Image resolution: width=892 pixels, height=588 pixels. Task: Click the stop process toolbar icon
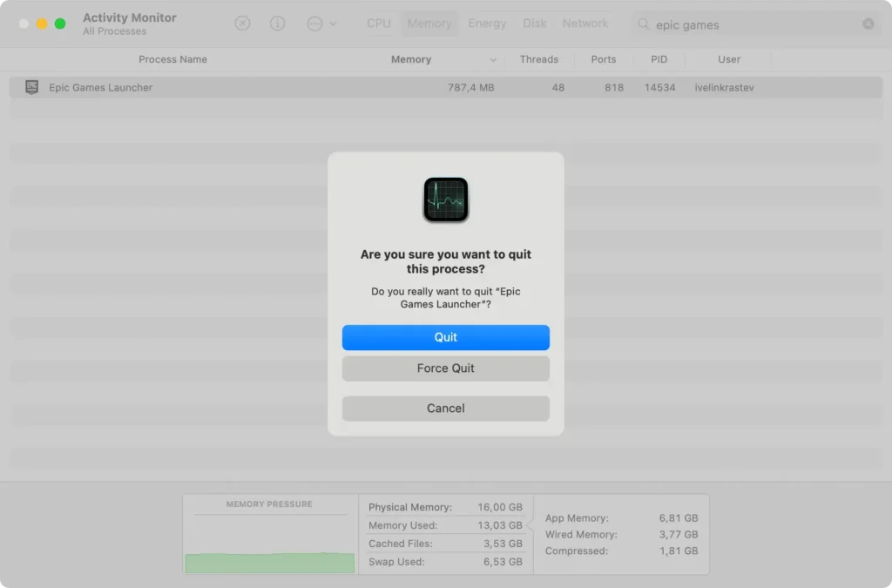242,24
